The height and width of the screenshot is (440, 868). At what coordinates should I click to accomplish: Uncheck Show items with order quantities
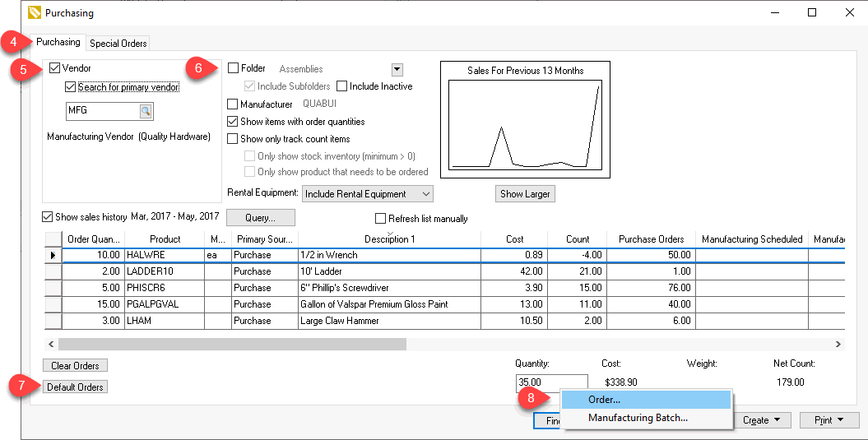click(233, 121)
